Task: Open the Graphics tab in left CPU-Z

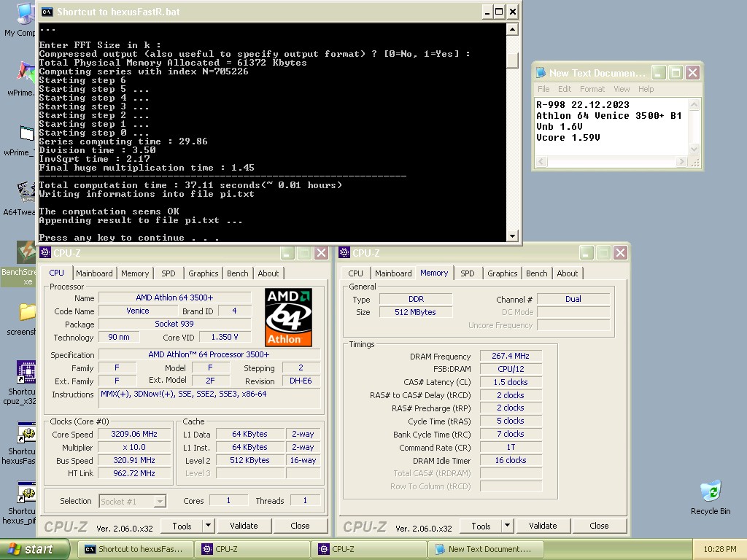Action: tap(203, 273)
